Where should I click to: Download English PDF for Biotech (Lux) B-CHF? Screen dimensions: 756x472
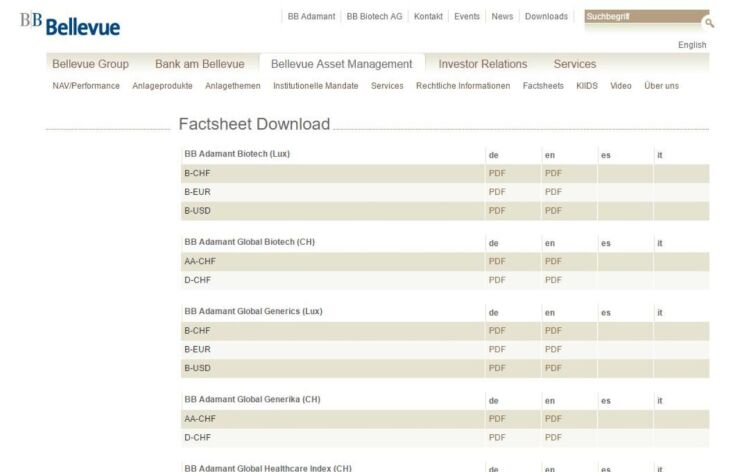point(553,173)
